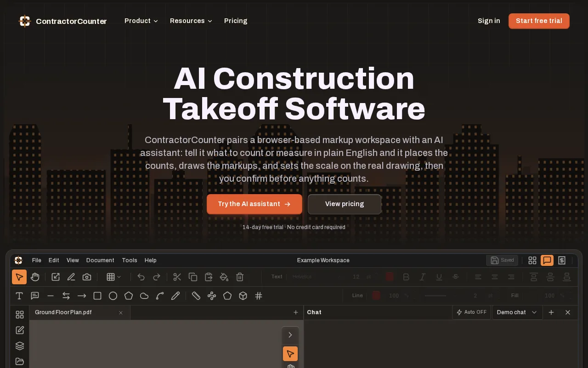Expand the floating canvas toolbar chevron
The image size is (588, 368).
tap(290, 335)
